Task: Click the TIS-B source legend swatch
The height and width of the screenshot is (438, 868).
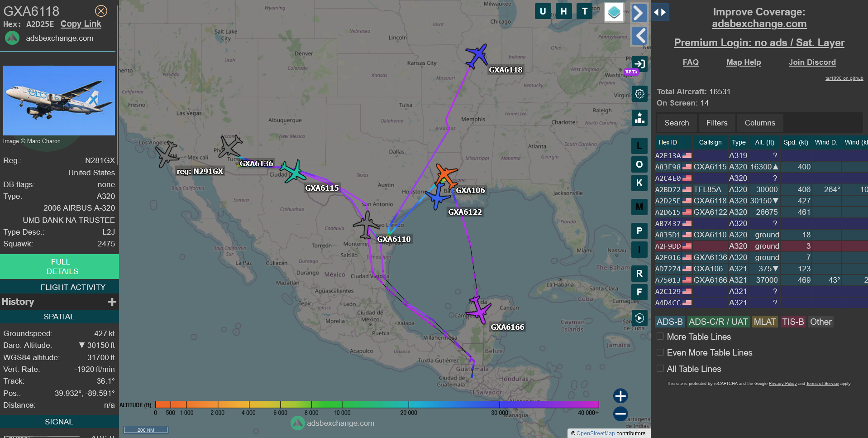Action: click(793, 322)
